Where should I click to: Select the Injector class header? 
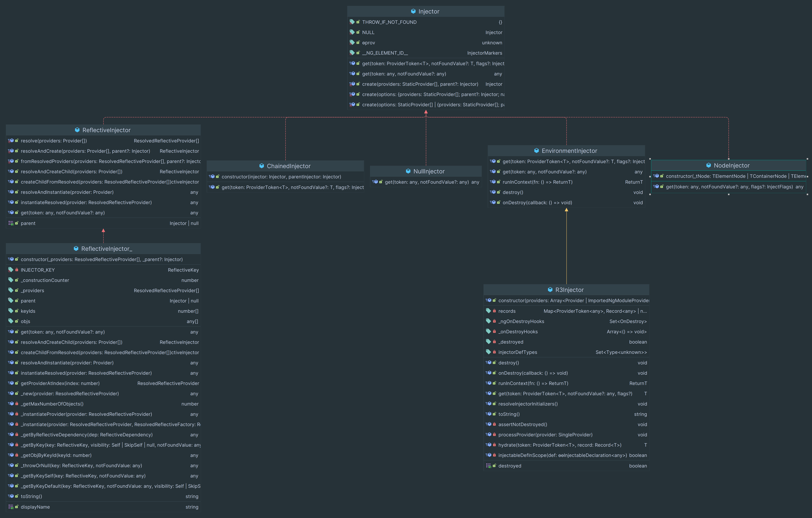click(x=426, y=11)
